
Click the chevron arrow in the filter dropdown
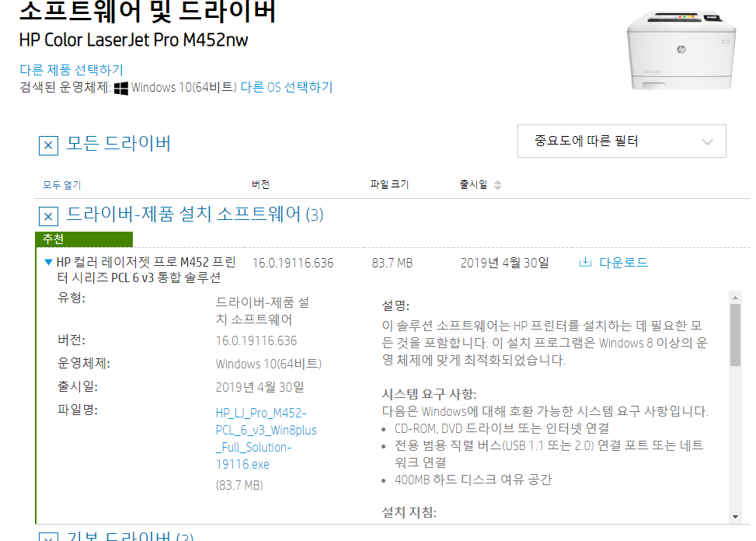pyautogui.click(x=707, y=141)
